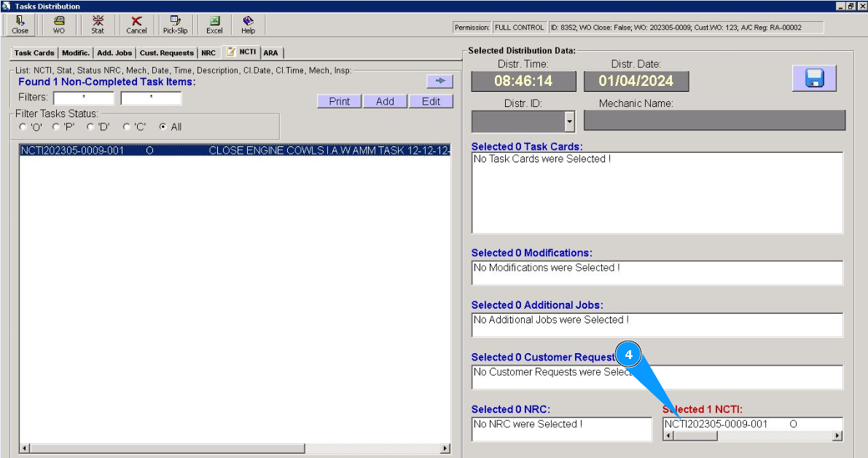
Task: Click the task list horizontal scrollbar thumb
Action: [x=167, y=448]
